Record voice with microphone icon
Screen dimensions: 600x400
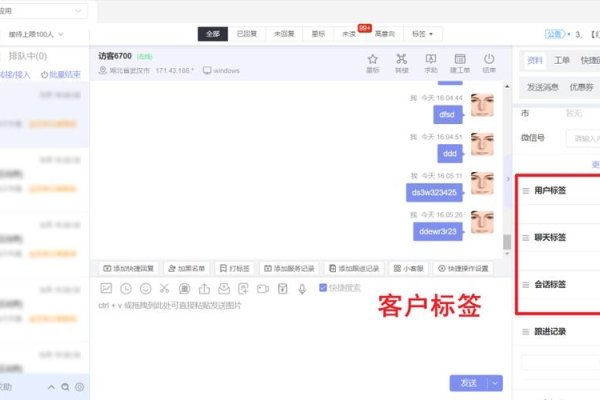tap(302, 289)
